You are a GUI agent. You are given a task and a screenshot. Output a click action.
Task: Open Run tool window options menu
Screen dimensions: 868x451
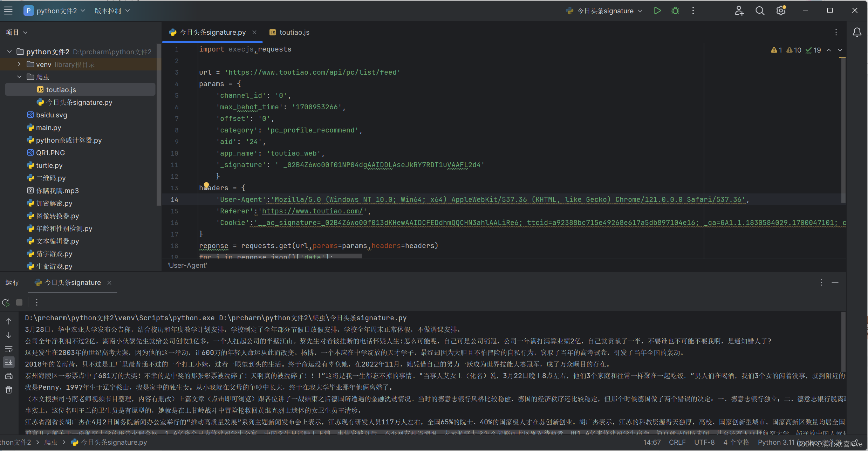click(821, 282)
